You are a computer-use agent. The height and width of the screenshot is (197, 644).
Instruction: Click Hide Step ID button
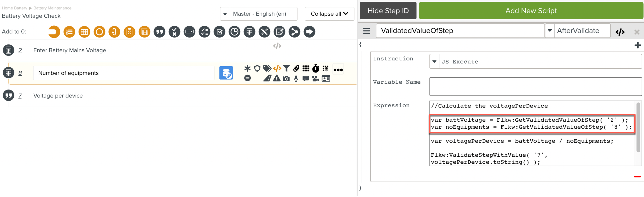[388, 11]
